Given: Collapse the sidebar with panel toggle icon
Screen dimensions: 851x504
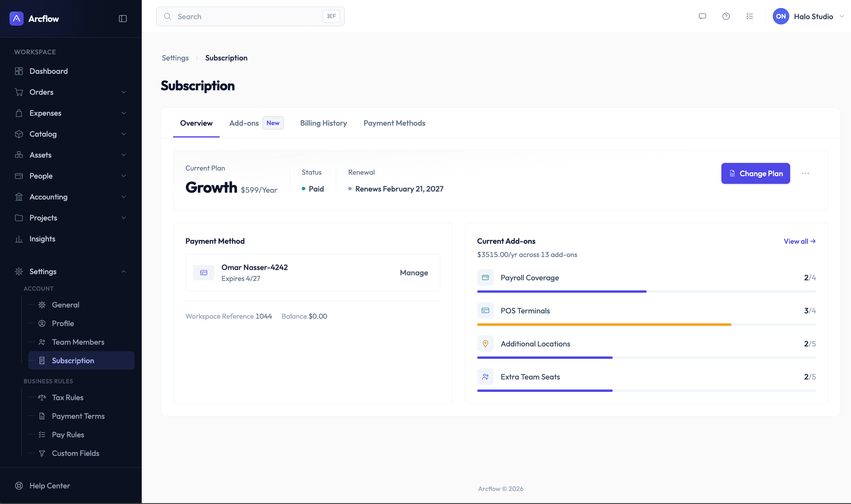Looking at the screenshot, I should [123, 19].
